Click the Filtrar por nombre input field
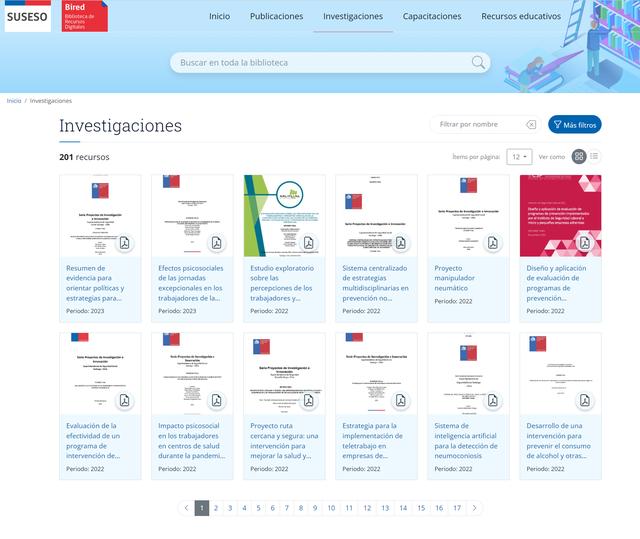This screenshot has width=640, height=539. (480, 125)
